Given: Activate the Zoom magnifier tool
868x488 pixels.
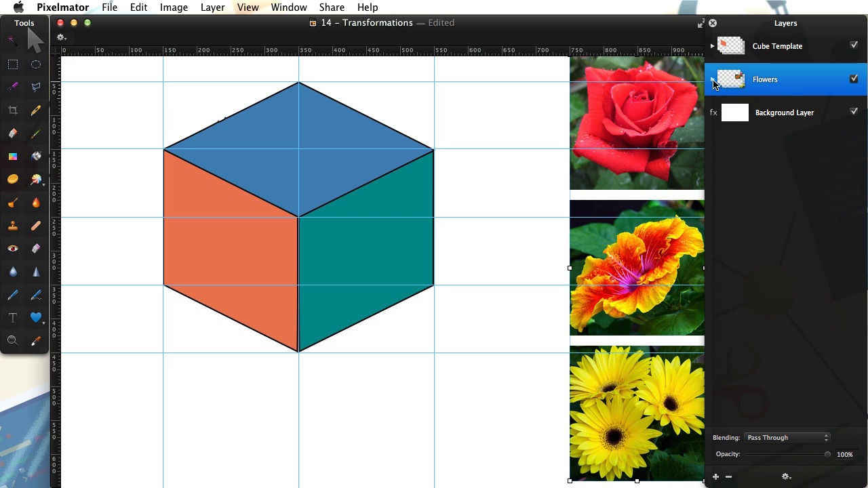Looking at the screenshot, I should pos(13,341).
